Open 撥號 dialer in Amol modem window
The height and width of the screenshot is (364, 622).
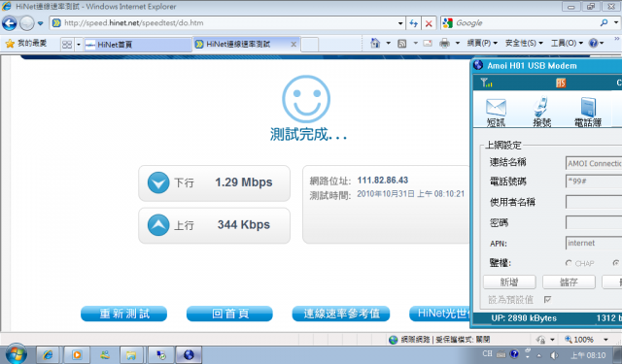[x=542, y=112]
